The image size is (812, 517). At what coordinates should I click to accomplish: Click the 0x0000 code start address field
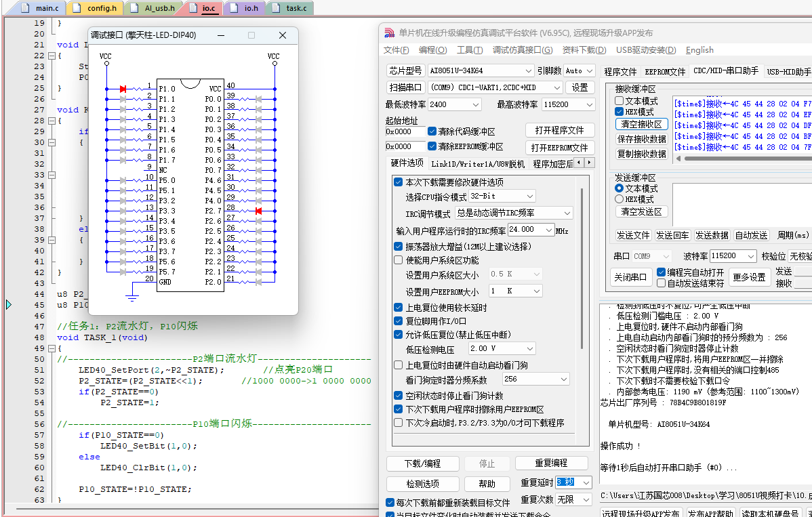(x=405, y=131)
